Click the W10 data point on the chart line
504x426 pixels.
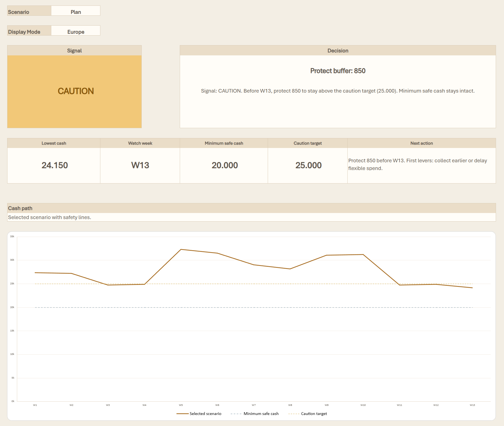363,255
